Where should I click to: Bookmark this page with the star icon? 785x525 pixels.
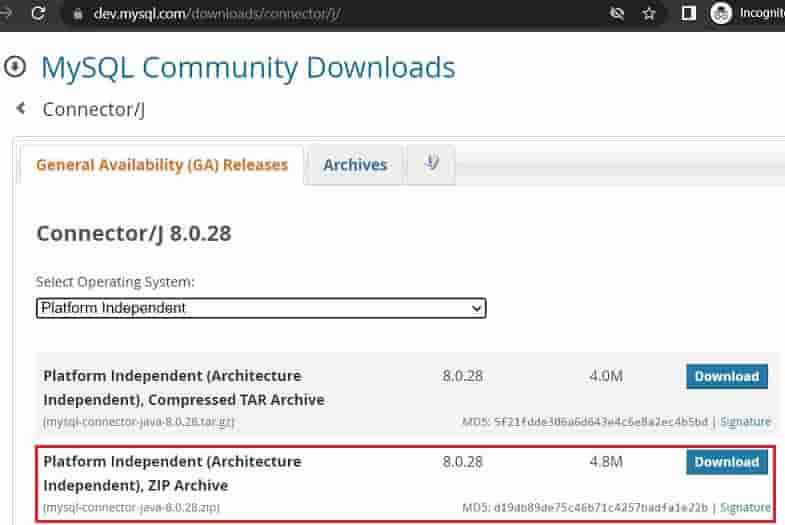pyautogui.click(x=649, y=14)
